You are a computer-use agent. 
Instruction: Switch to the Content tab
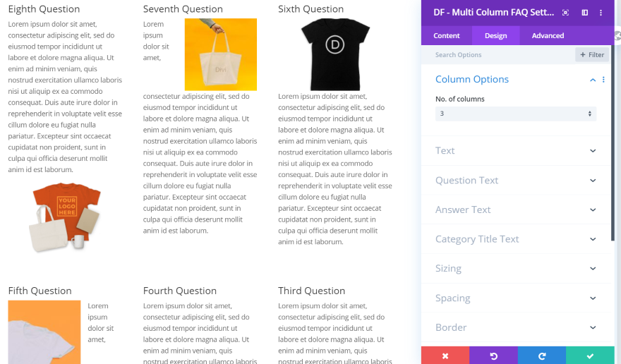click(446, 35)
